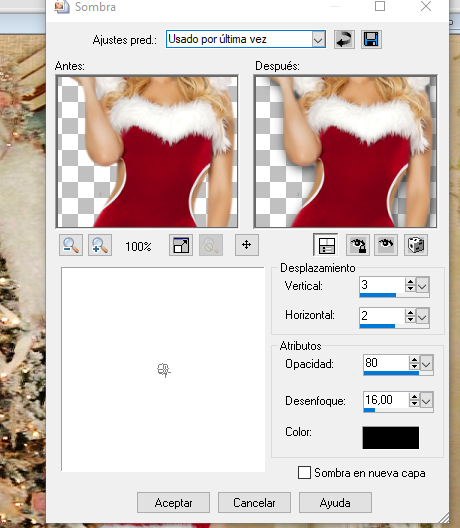
Task: Click the Ayuda button
Action: coord(335,503)
